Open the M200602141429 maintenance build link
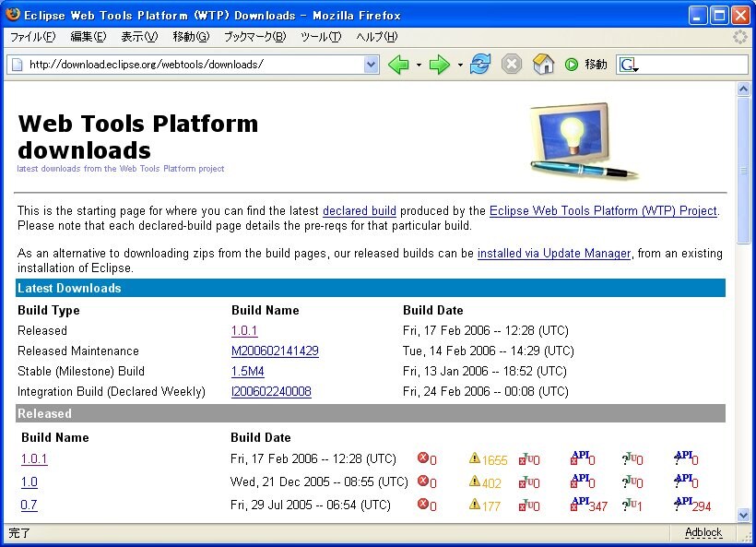756x547 pixels. [x=275, y=351]
